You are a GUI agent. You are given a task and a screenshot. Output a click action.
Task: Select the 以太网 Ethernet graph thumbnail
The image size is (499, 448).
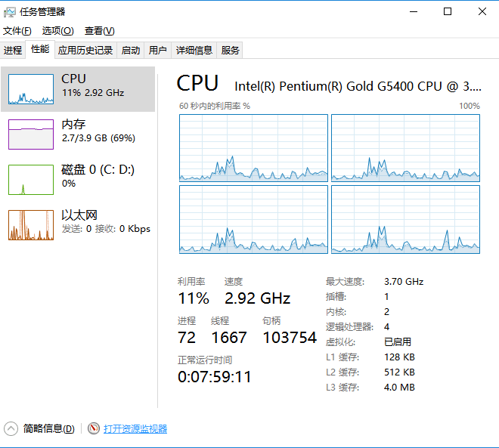[31, 225]
